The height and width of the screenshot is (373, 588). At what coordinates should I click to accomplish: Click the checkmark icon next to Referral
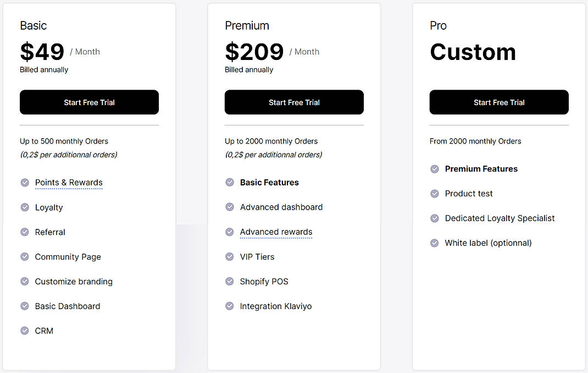coord(25,232)
